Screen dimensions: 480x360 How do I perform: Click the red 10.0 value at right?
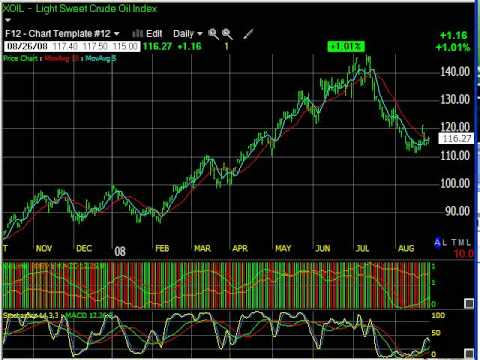(463, 254)
